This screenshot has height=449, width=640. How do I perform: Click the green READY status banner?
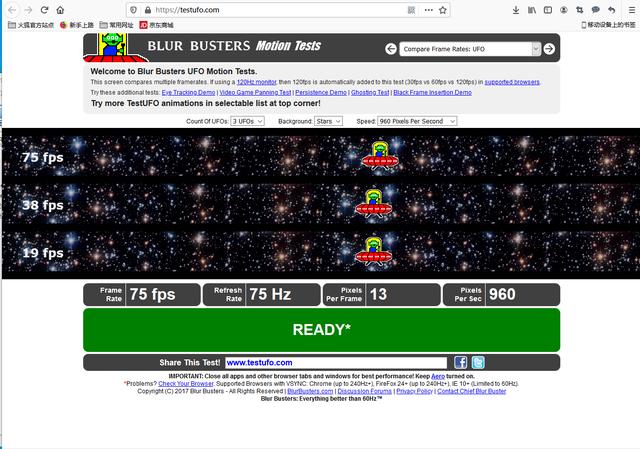click(x=322, y=330)
